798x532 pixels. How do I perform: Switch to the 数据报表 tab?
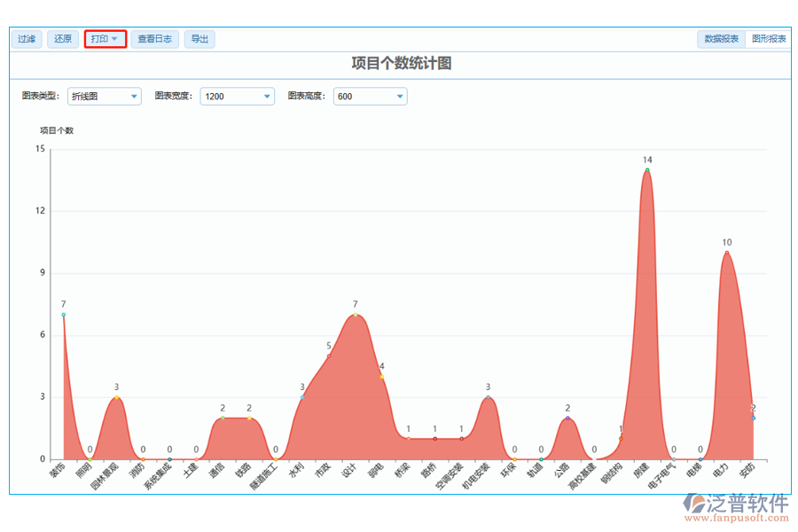coord(722,39)
